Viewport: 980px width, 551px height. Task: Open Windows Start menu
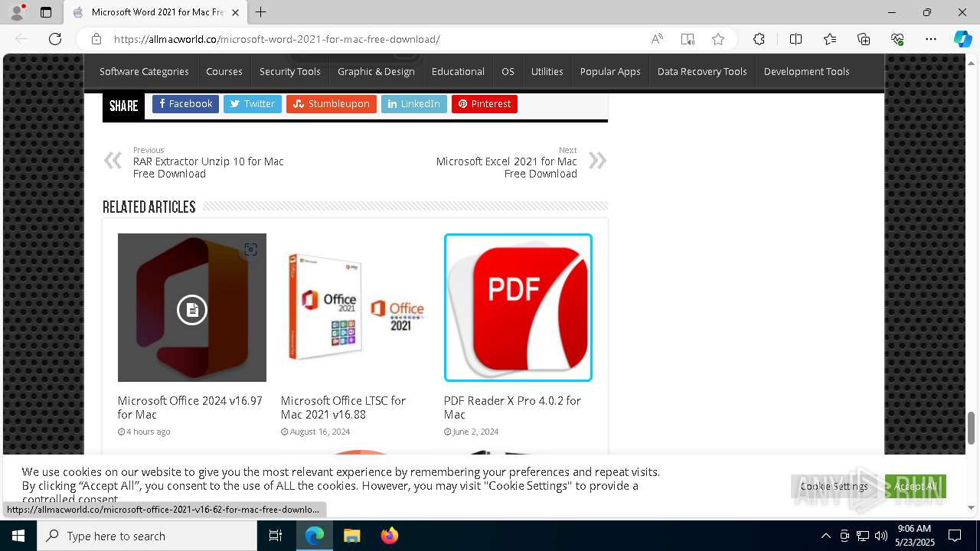tap(18, 536)
